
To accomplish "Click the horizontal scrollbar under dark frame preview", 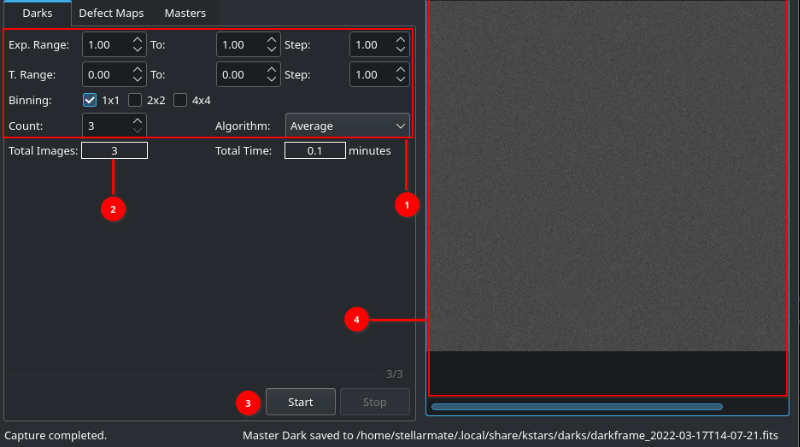I will (577, 407).
